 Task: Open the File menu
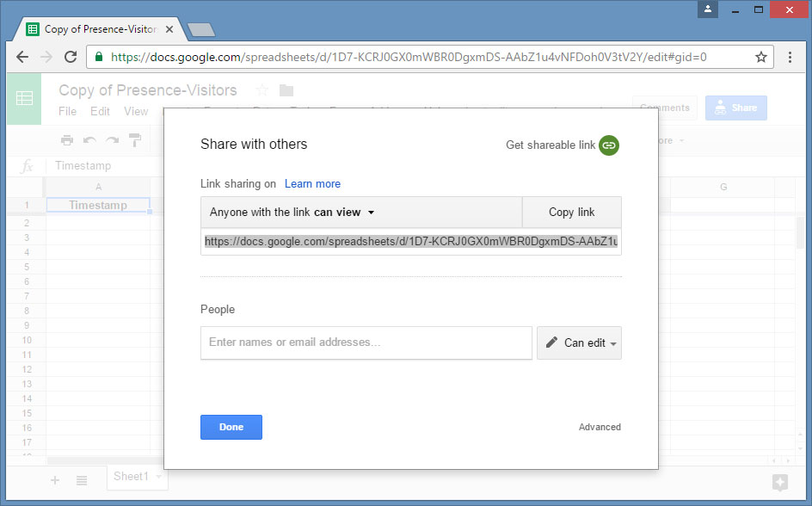coord(67,111)
